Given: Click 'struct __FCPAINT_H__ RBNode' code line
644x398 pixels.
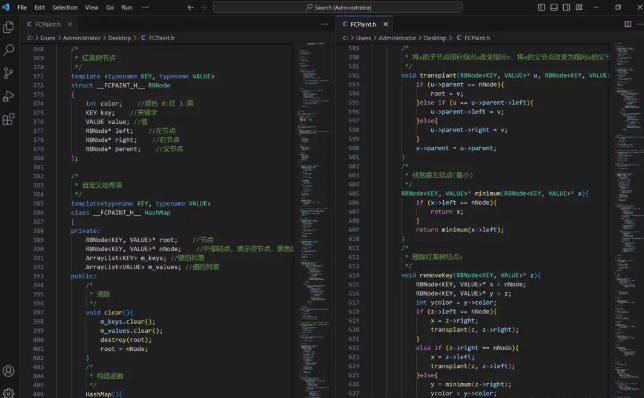Looking at the screenshot, I should coord(120,85).
